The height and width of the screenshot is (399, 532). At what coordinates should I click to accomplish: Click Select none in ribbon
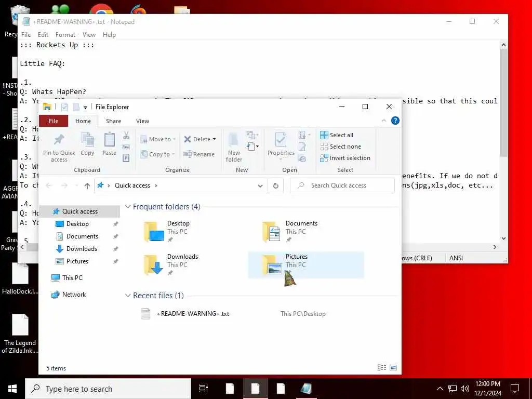point(341,147)
